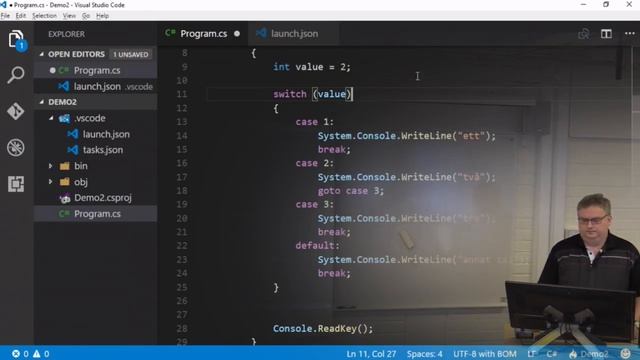The width and height of the screenshot is (640, 360).
Task: Click on 'Console.ReadKey();' code line
Action: coord(323,329)
